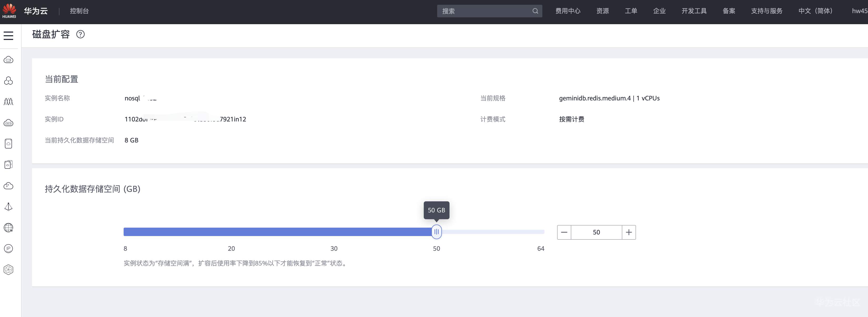Open the 费用中心 menu

click(568, 11)
